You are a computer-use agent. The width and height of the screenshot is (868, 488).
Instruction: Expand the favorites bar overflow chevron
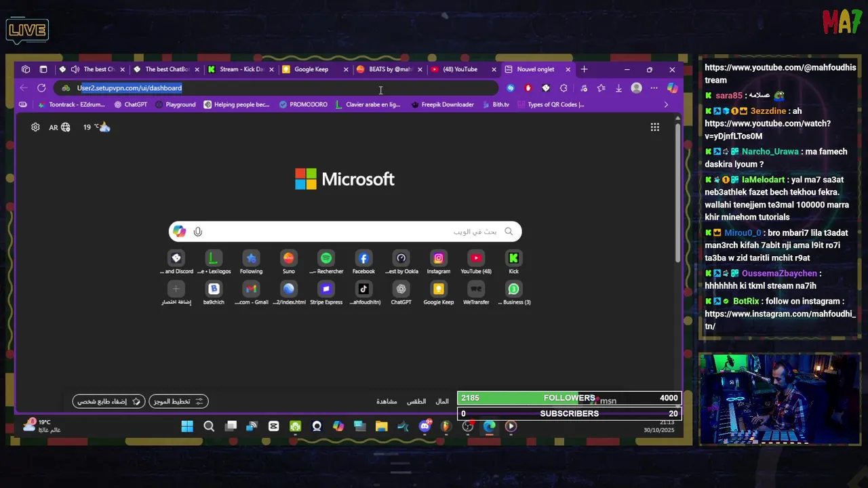(x=666, y=104)
